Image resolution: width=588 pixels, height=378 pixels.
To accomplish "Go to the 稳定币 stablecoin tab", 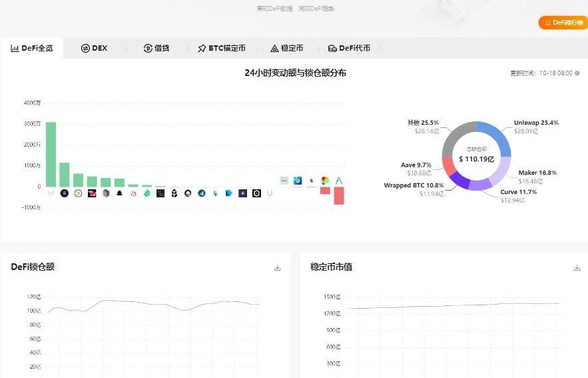I will click(286, 49).
